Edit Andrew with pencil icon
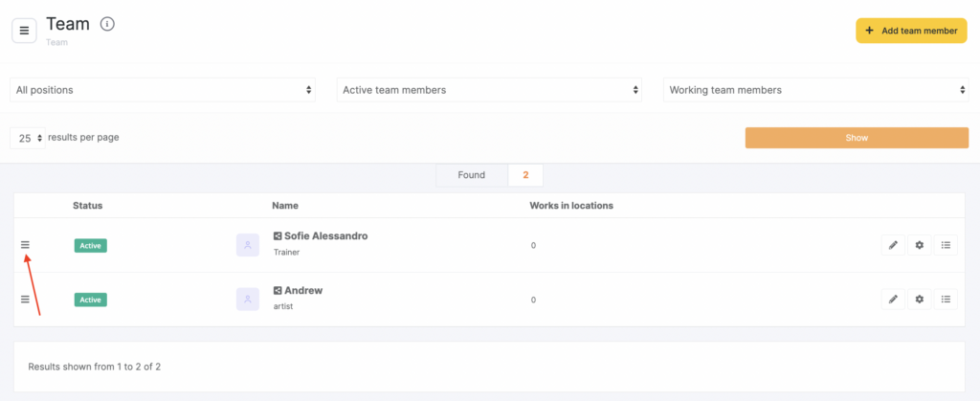The image size is (980, 401). tap(893, 300)
